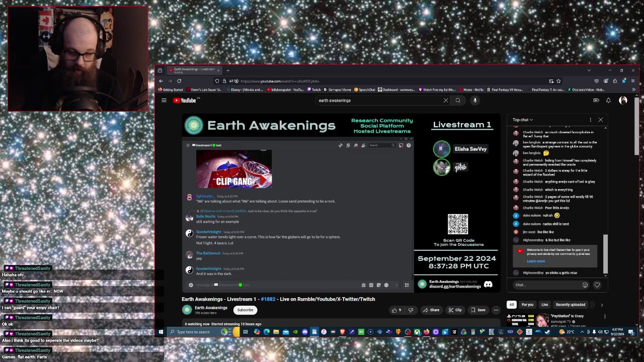Image resolution: width=644 pixels, height=362 pixels.
Task: Click the video player area
Action: tap(341, 203)
